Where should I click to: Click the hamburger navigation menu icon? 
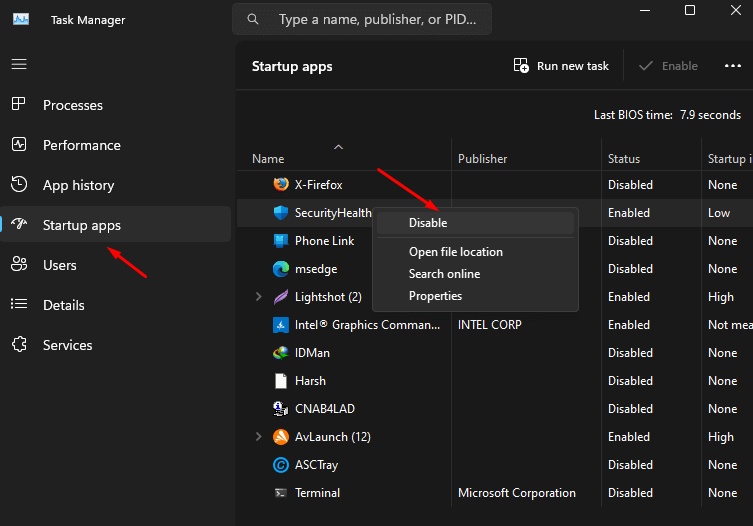(18, 64)
